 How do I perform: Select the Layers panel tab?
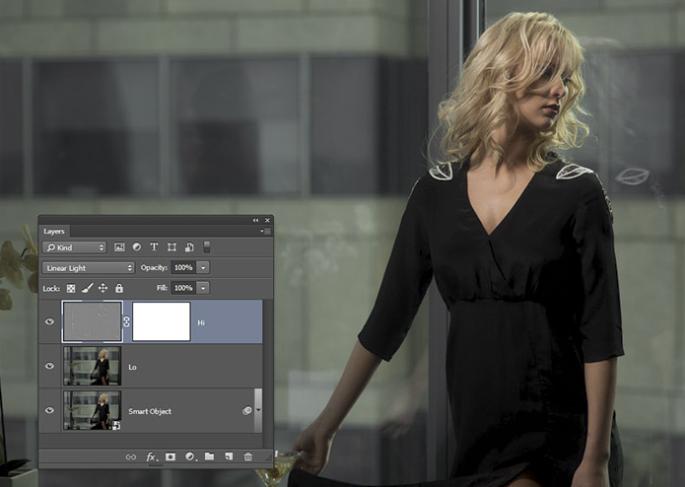coord(54,231)
